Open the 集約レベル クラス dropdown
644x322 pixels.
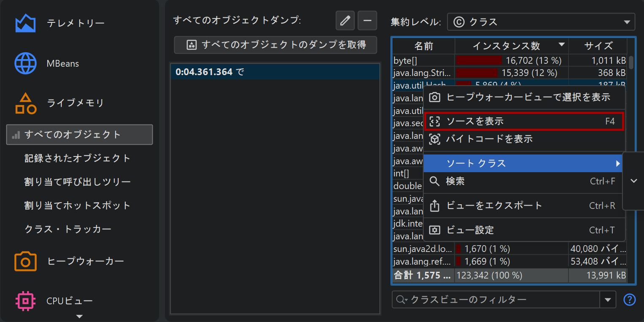click(x=541, y=22)
